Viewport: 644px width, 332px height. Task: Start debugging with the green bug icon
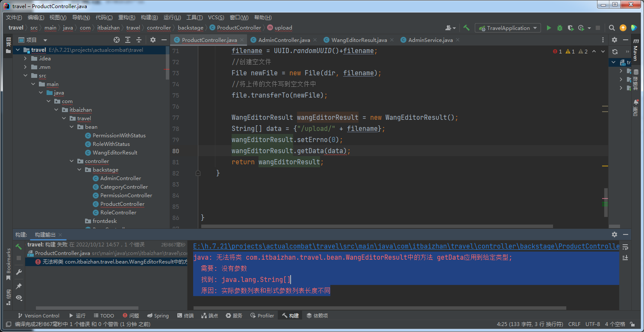click(x=560, y=28)
